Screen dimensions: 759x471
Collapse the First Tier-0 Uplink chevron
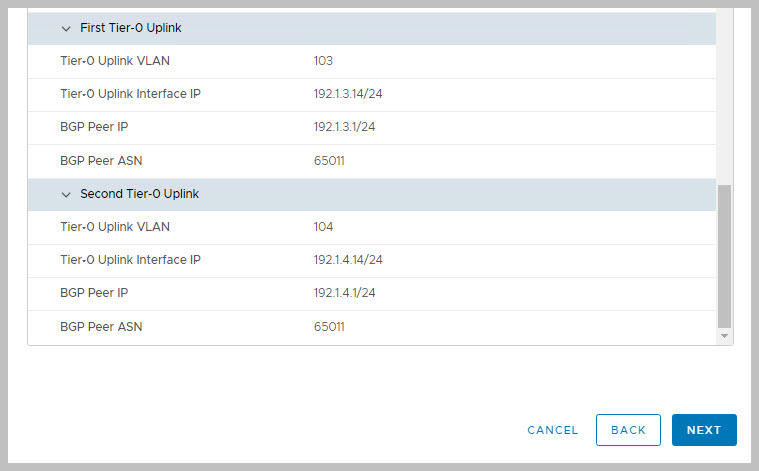pos(66,29)
